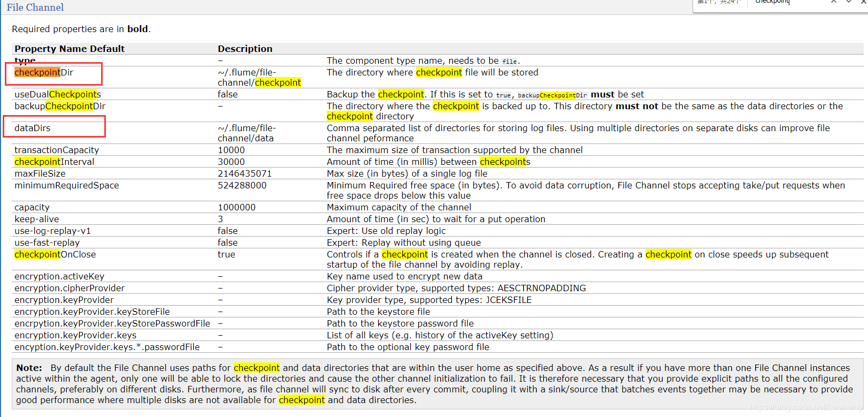Select the 'encryption.cipherProvider' property name
Screen dimensions: 868x417
70,288
